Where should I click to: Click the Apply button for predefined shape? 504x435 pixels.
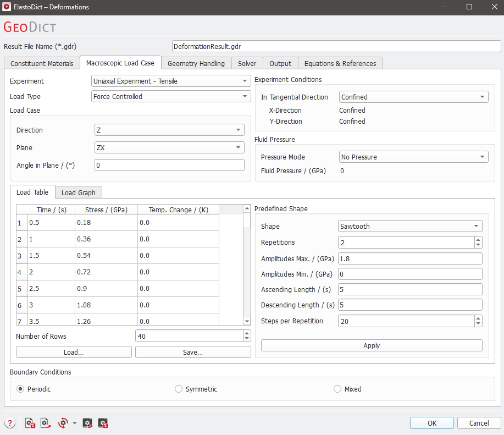[x=372, y=345]
